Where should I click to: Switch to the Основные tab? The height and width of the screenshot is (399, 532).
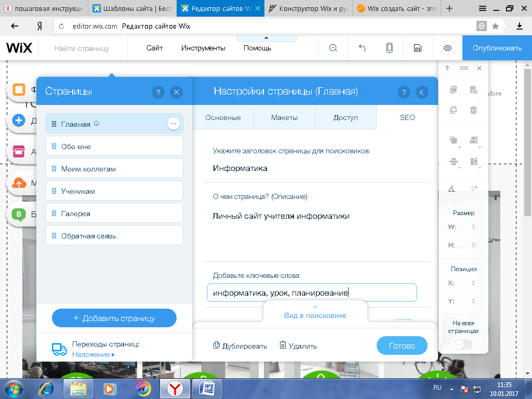(x=223, y=117)
